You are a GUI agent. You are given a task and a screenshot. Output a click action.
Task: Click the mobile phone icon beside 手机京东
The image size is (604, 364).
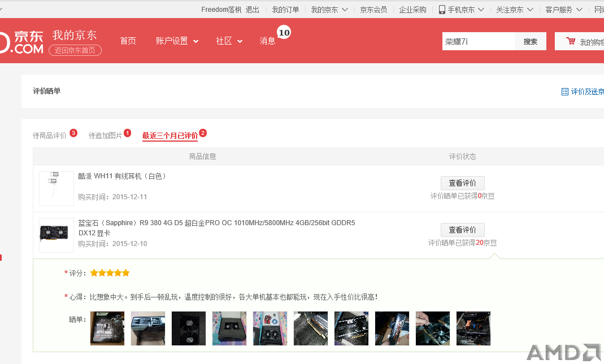pos(442,10)
